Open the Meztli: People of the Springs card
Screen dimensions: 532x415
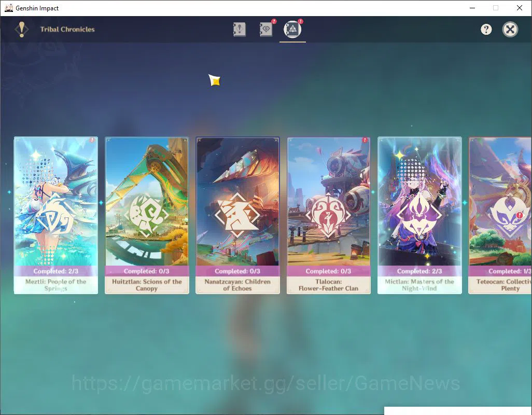[x=56, y=215]
